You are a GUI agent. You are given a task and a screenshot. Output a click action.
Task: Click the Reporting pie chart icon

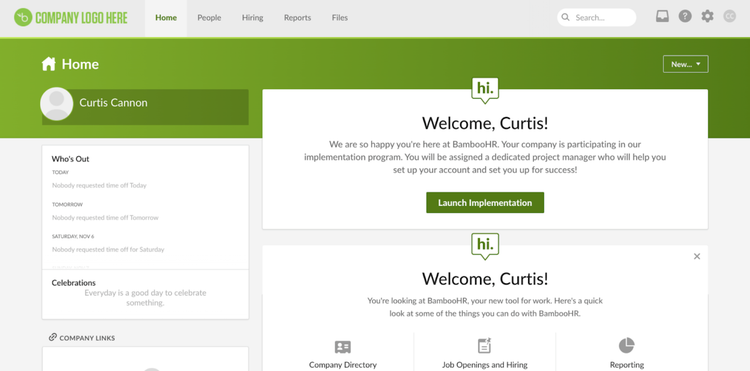tap(627, 345)
